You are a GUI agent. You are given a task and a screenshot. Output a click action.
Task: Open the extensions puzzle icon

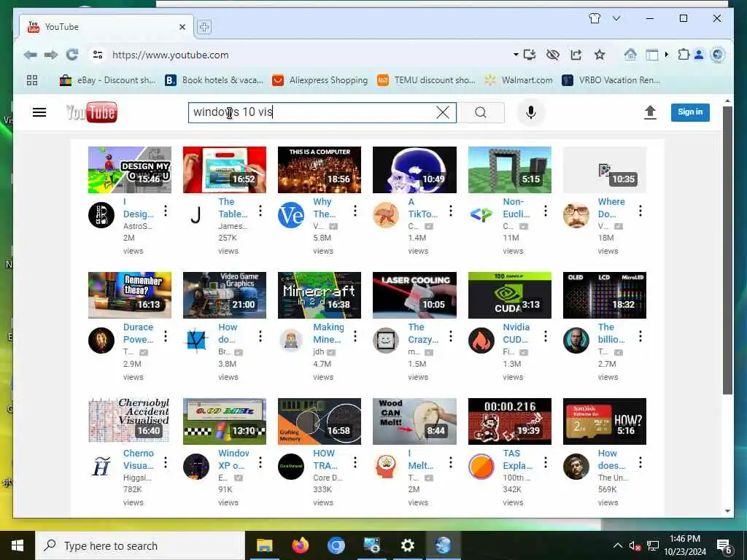click(684, 55)
